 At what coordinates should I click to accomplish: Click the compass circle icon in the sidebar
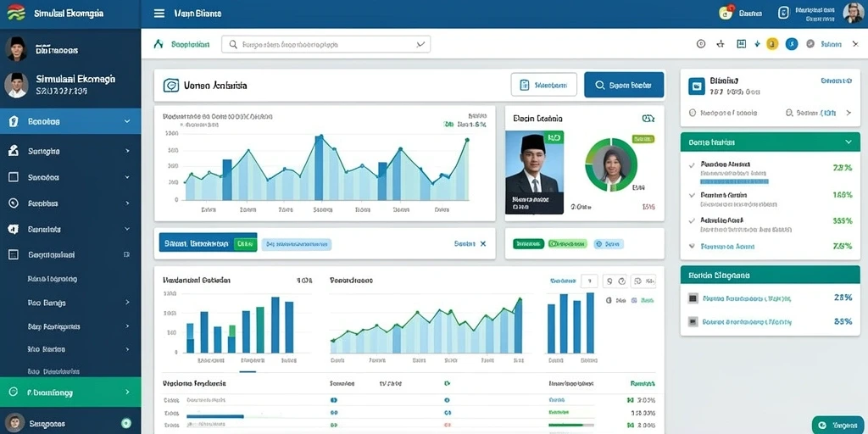pyautogui.click(x=14, y=203)
